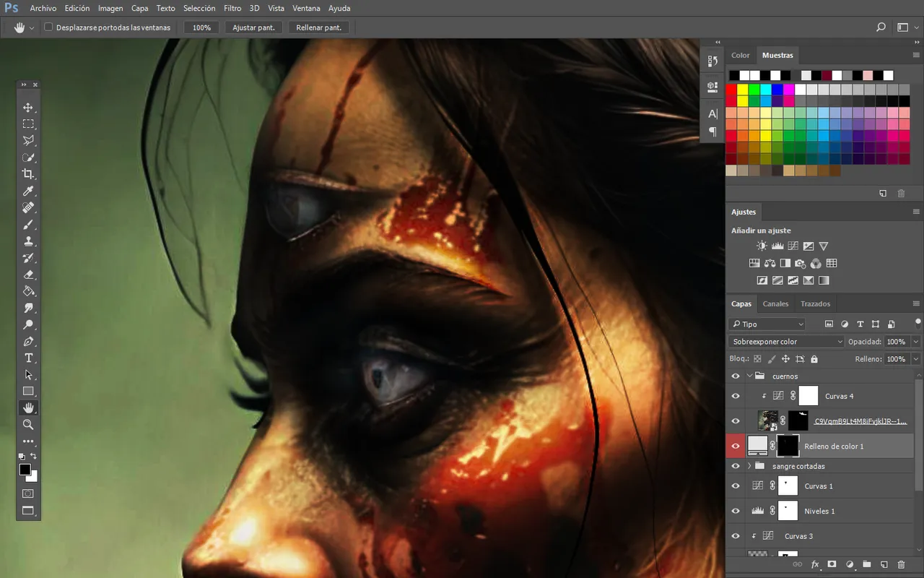Select the Rectangle shape tool
Screen dimensions: 924x578
pyautogui.click(x=28, y=391)
